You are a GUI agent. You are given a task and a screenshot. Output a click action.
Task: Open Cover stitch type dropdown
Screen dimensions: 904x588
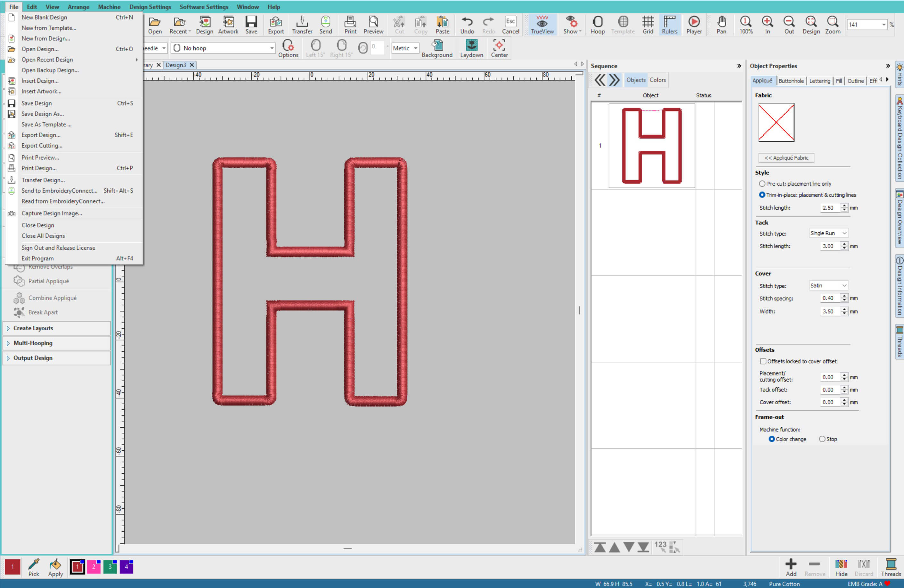tap(828, 286)
